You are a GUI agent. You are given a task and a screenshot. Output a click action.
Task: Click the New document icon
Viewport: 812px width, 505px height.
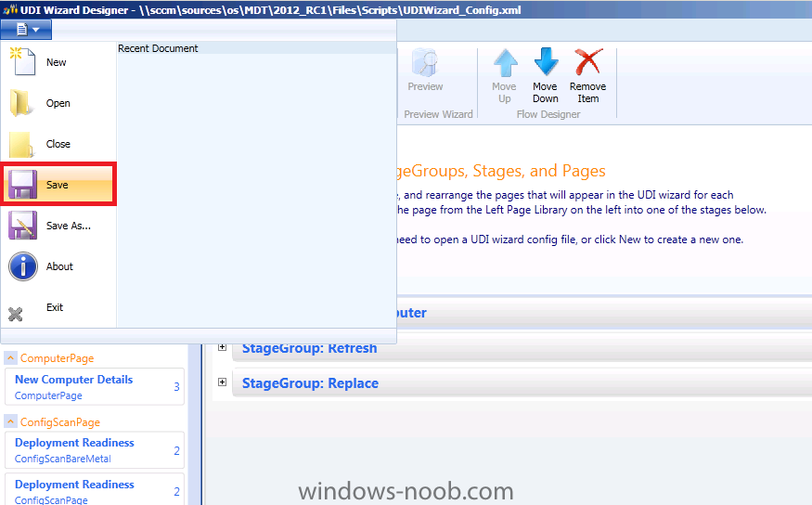[22, 61]
